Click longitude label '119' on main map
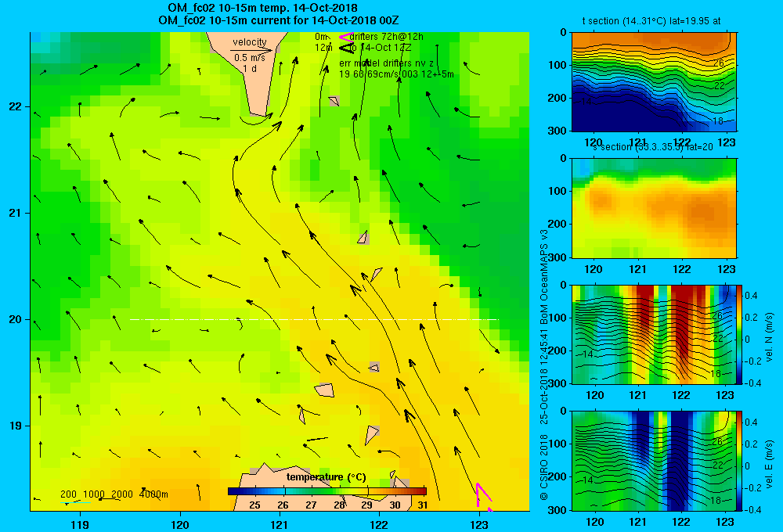The width and height of the screenshot is (783, 532). pyautogui.click(x=80, y=524)
